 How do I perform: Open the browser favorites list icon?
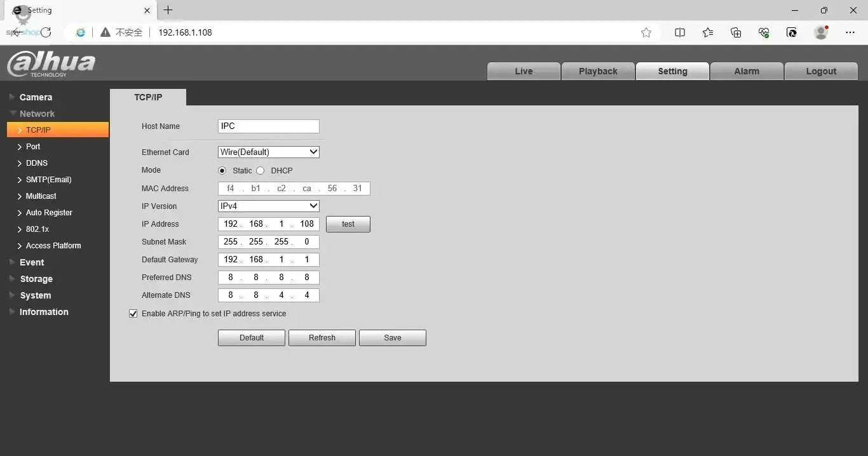(708, 32)
